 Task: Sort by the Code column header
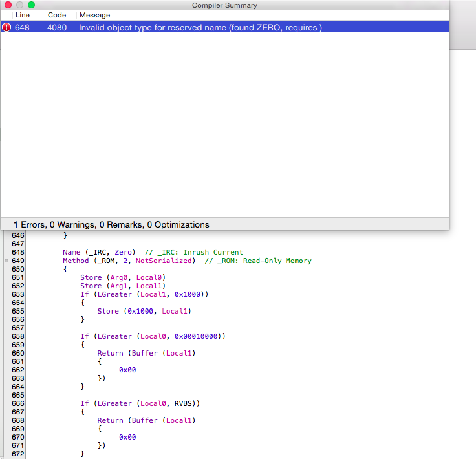tap(57, 15)
